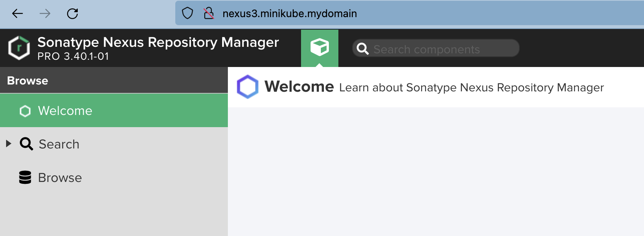This screenshot has height=236, width=644.
Task: Click the Sonatype Nexus Repository Manager title
Action: click(158, 42)
